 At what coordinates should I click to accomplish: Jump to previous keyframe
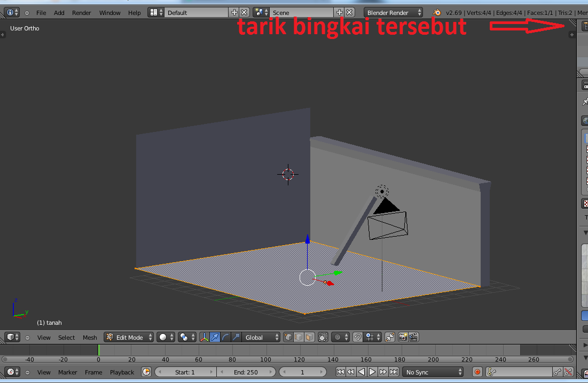[x=351, y=372]
